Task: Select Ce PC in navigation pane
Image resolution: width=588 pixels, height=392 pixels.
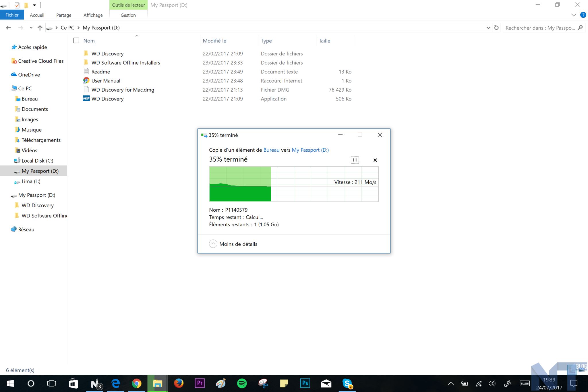Action: click(x=25, y=88)
